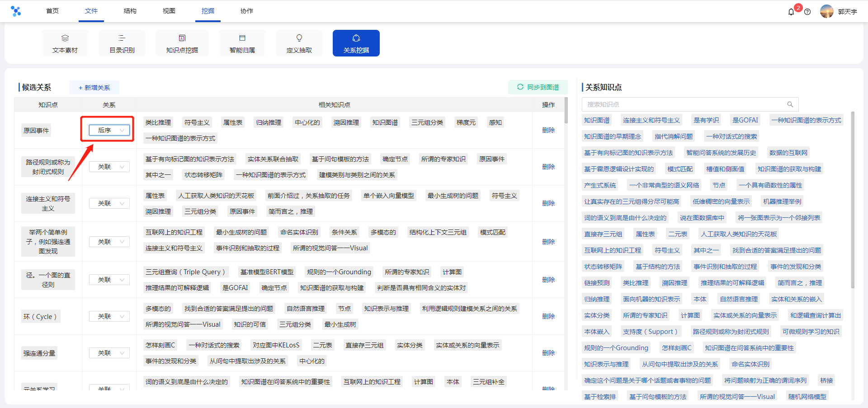
Task: Select 实体分类 in 关系知识点 panel
Action: 597,315
